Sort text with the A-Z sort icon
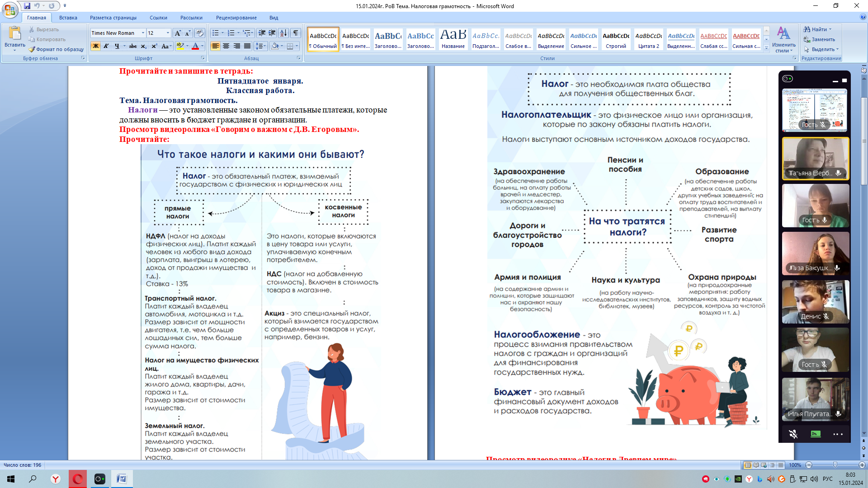This screenshot has width=868, height=488. 283,33
